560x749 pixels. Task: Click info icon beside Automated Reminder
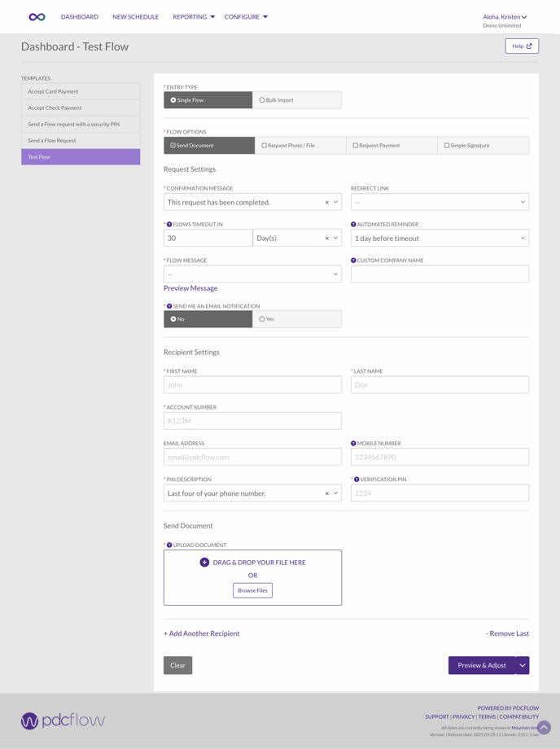coord(353,225)
